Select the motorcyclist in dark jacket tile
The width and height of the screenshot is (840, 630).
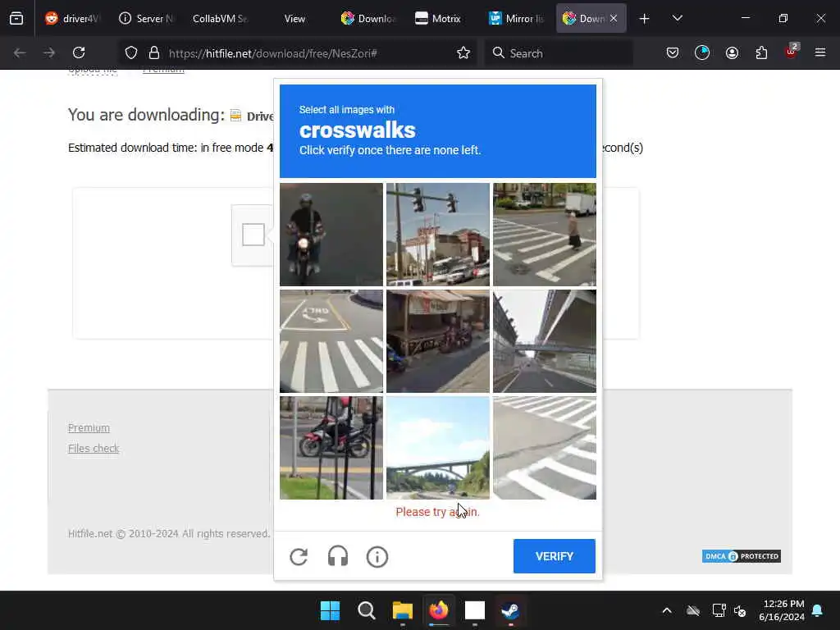click(331, 235)
